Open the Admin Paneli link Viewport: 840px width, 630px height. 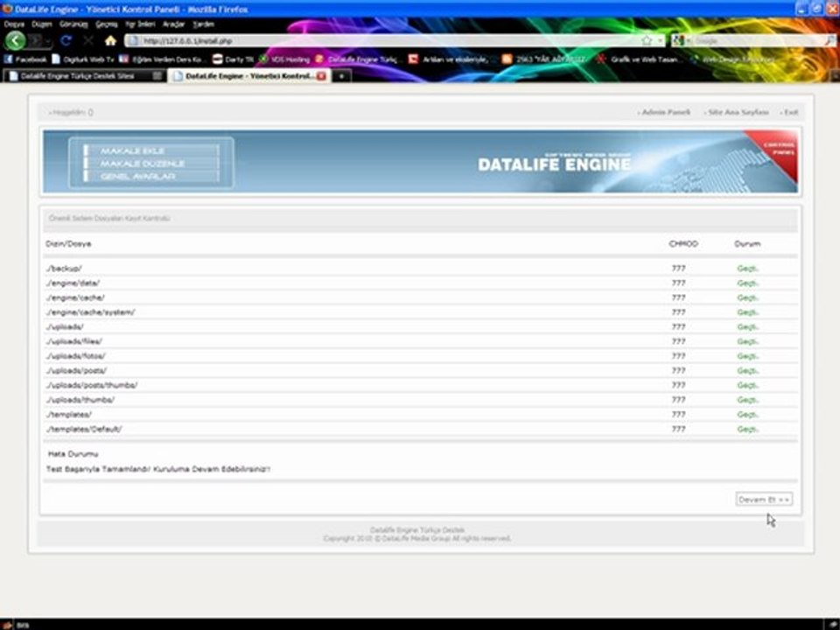pos(664,113)
